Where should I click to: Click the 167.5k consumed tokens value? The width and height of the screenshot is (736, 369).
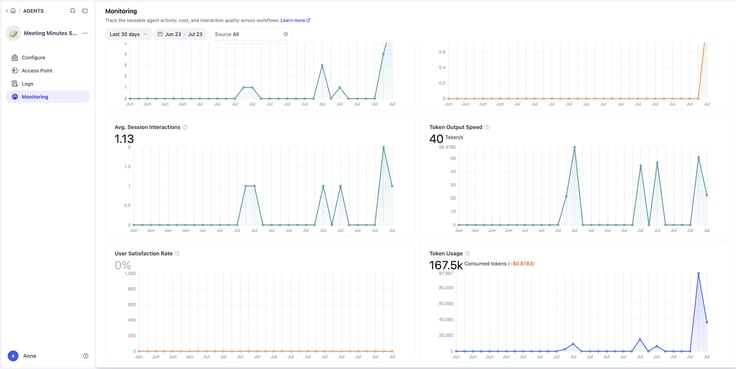coord(446,265)
